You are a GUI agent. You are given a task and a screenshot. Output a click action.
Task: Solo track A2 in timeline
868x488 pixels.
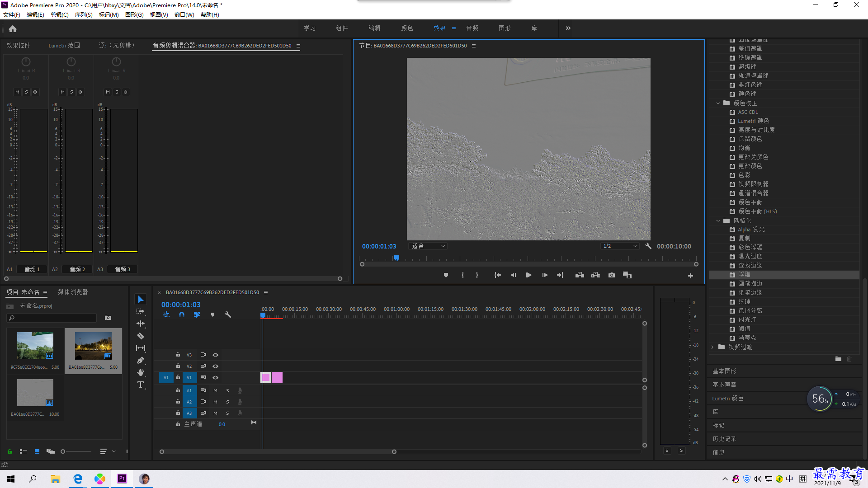click(227, 402)
